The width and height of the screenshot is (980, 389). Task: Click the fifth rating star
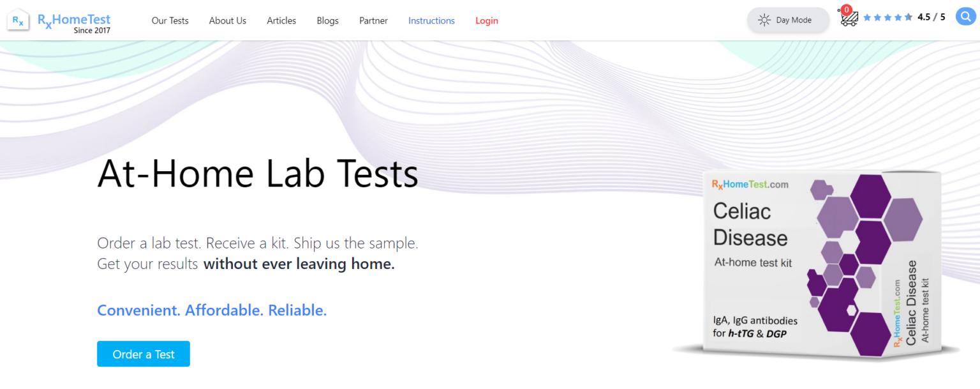[x=909, y=17]
